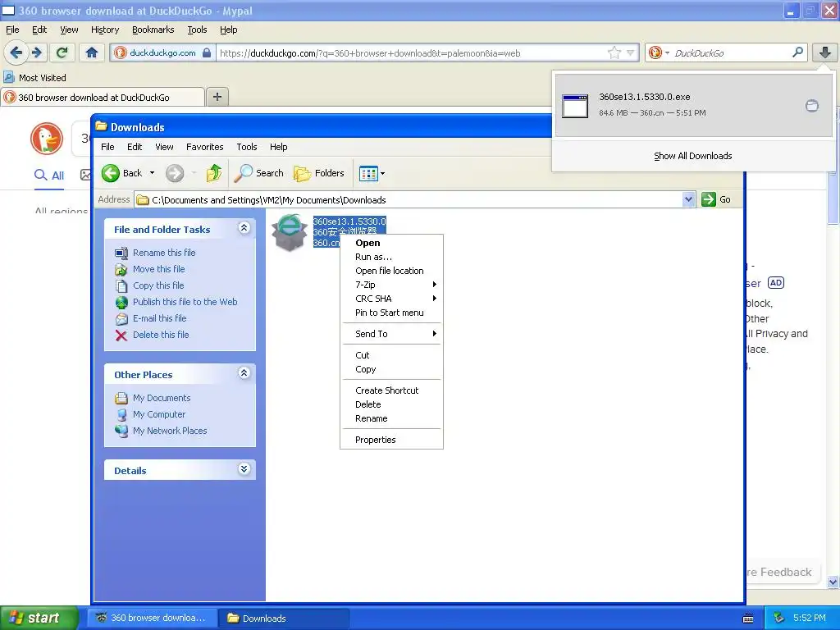Open the Views dropdown arrow
Viewport: 840px width, 630px height.
(382, 173)
